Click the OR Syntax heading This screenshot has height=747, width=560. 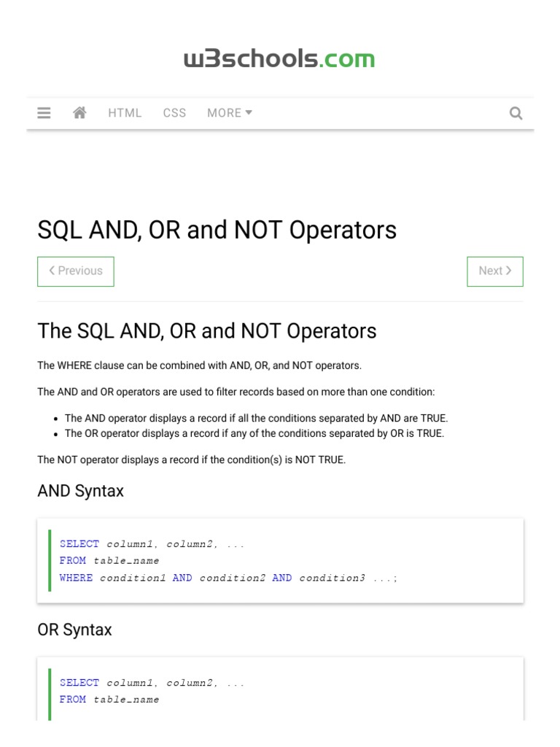74,630
